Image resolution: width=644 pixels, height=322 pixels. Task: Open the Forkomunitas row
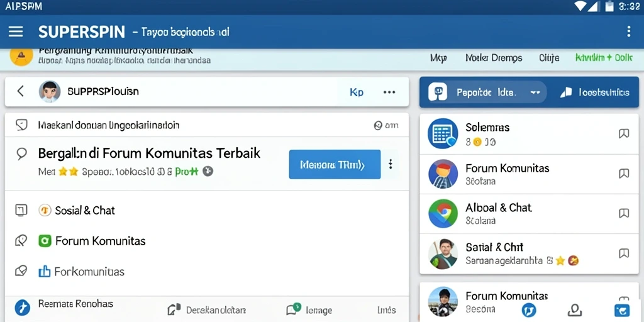click(206, 271)
